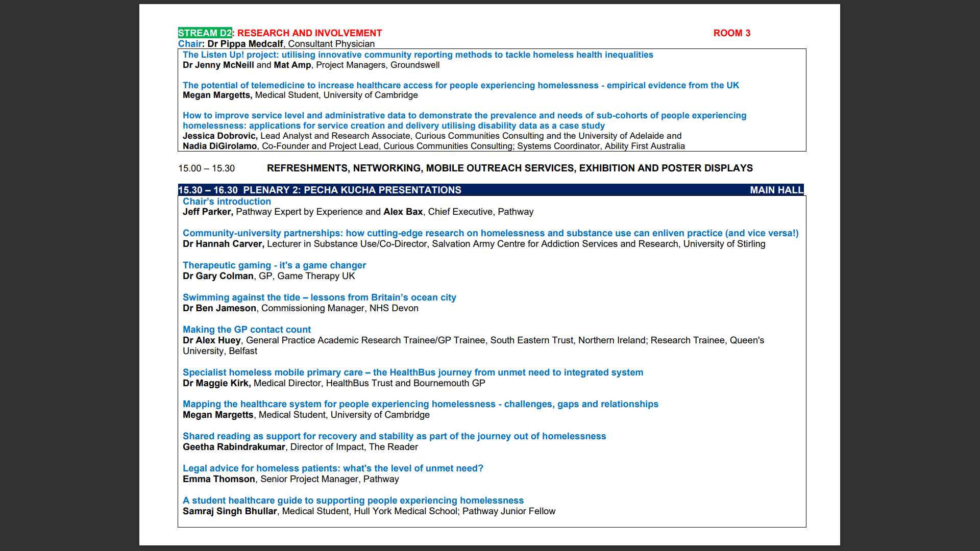Click 'Specialist homeless mobile primary care' title
The image size is (980, 551).
click(x=413, y=372)
